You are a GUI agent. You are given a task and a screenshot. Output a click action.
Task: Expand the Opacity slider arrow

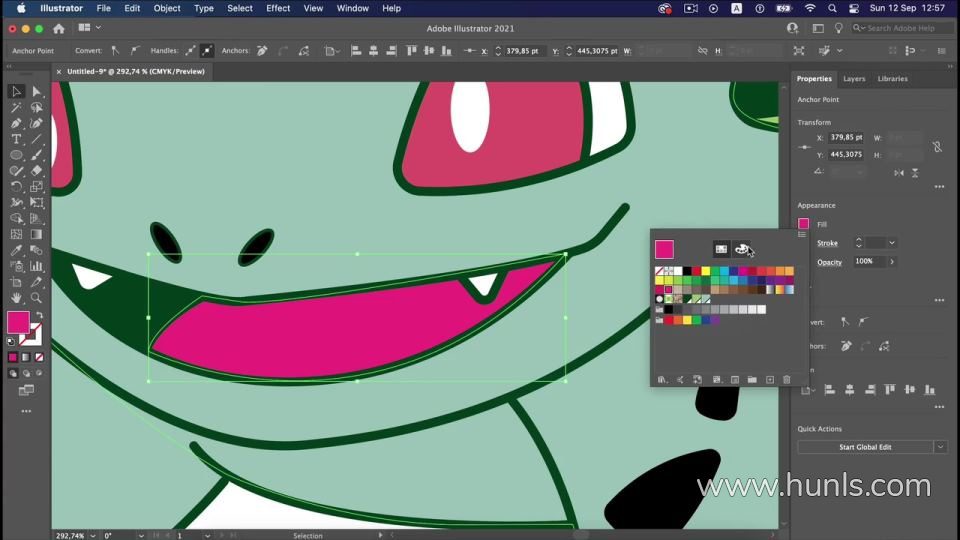pos(892,261)
